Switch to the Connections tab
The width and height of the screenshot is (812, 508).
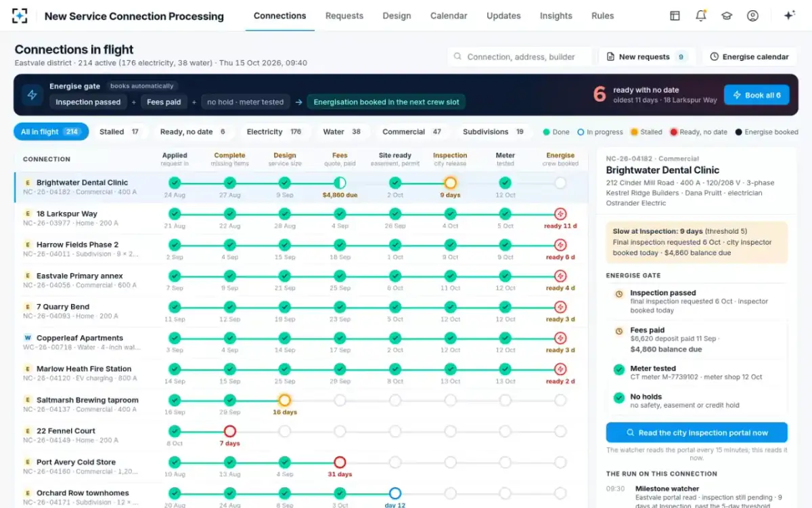280,16
